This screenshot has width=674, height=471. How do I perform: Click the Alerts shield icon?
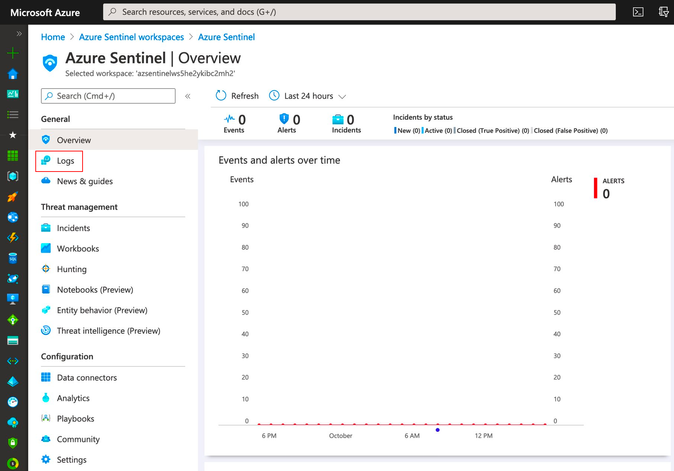pos(284,119)
